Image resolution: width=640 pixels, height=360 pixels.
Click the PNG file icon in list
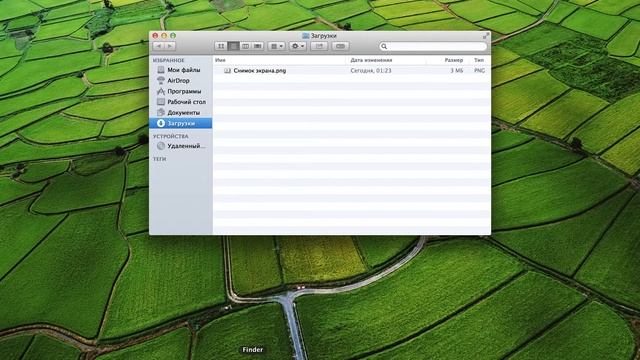(x=227, y=71)
